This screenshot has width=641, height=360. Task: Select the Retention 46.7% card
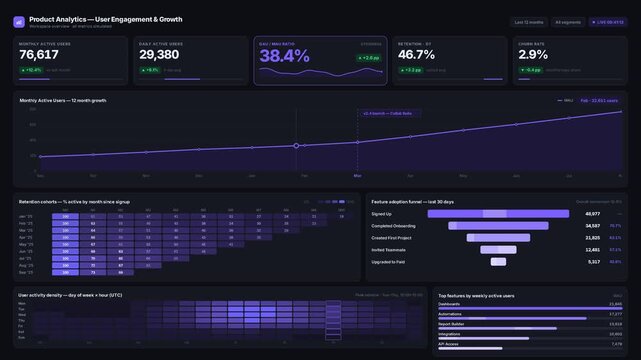pos(450,60)
